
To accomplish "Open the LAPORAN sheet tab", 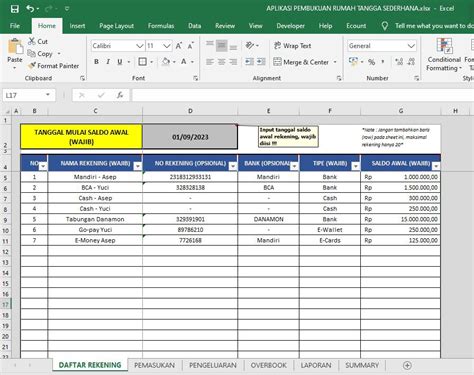I will point(316,365).
